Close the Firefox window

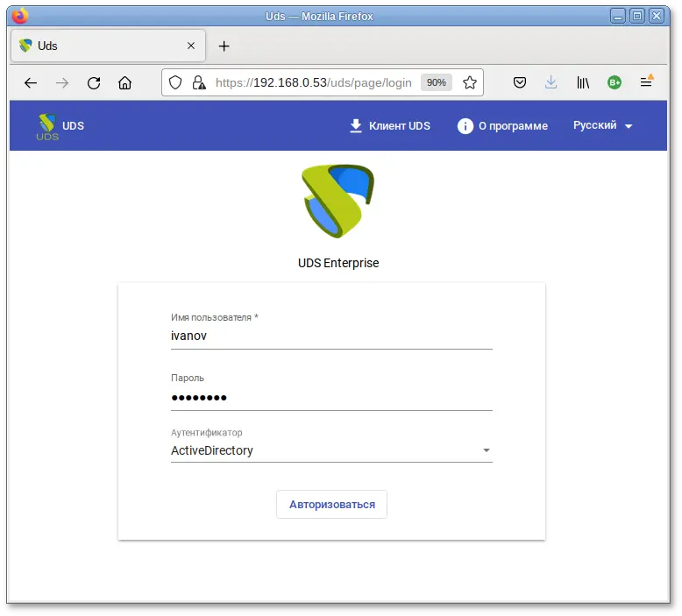pyautogui.click(x=657, y=16)
